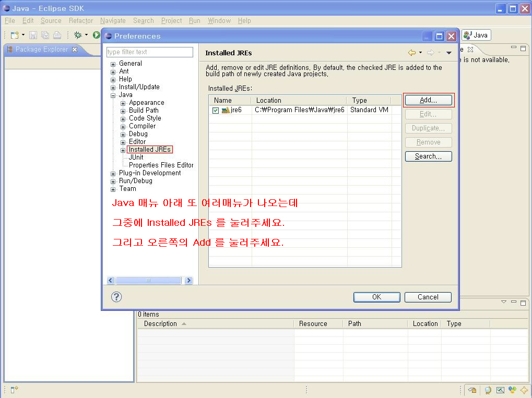Open the back history dropdown arrow
Screen dimensions: 532x398
pos(421,53)
